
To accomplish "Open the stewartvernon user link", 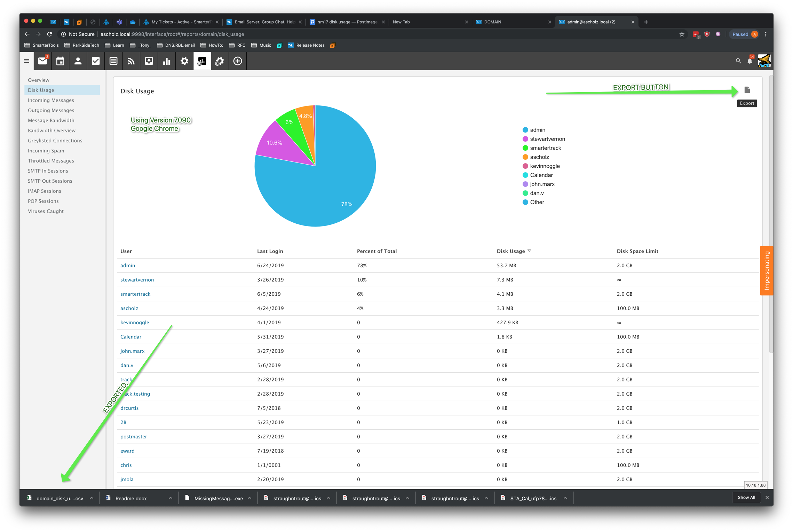I will (x=137, y=280).
